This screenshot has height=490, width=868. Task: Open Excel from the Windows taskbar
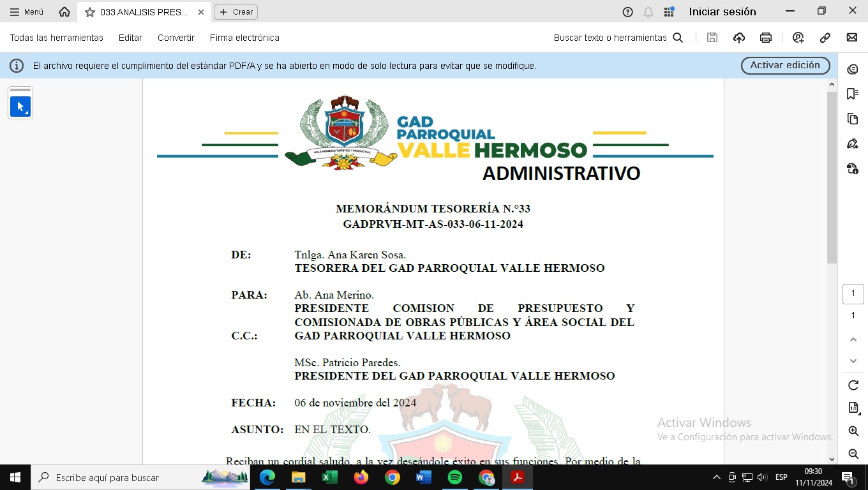pos(330,477)
